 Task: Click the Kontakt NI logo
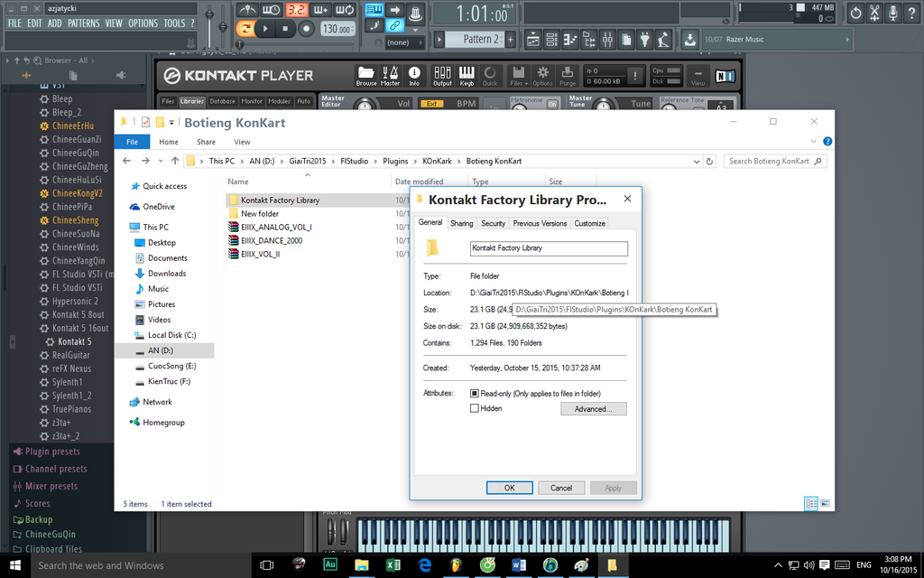[725, 76]
